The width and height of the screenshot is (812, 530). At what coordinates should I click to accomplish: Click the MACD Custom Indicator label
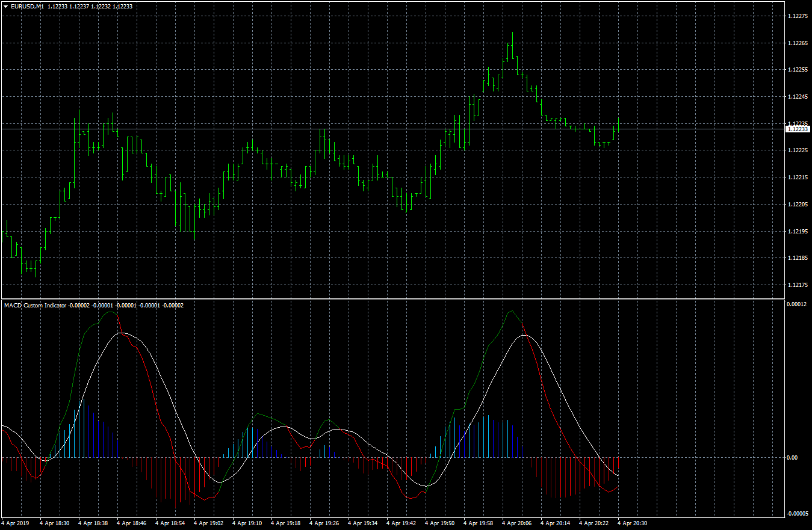click(35, 305)
